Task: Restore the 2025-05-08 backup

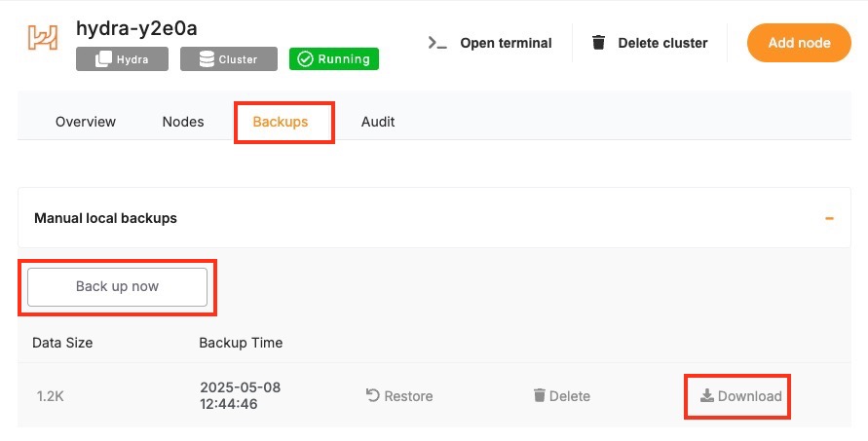Action: (399, 396)
